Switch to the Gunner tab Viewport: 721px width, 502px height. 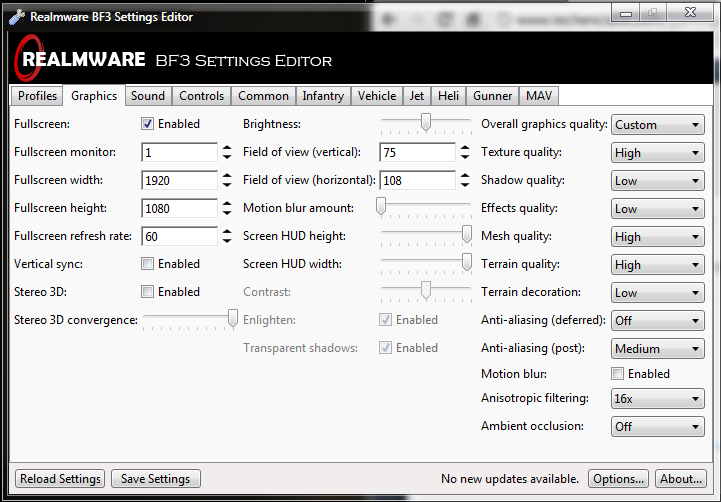[492, 96]
